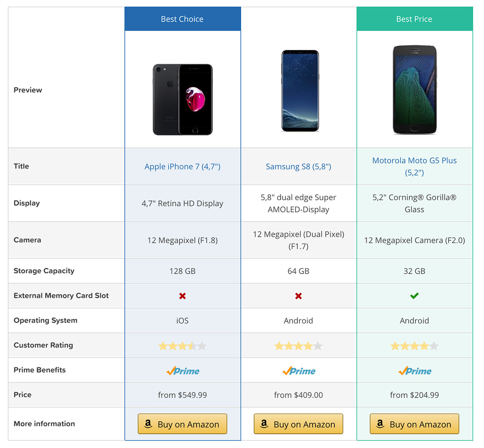Click the Samsung S8 red cross icon
Screen dimensions: 484x448
(298, 296)
